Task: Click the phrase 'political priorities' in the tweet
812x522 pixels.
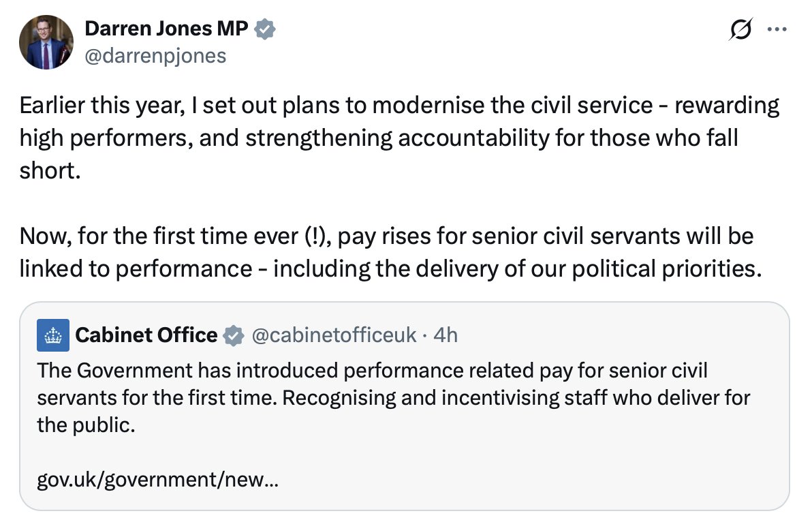Action: click(667, 268)
